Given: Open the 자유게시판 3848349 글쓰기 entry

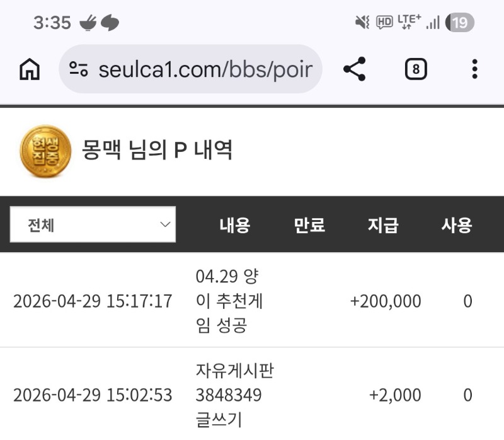Looking at the screenshot, I should click(x=234, y=395).
